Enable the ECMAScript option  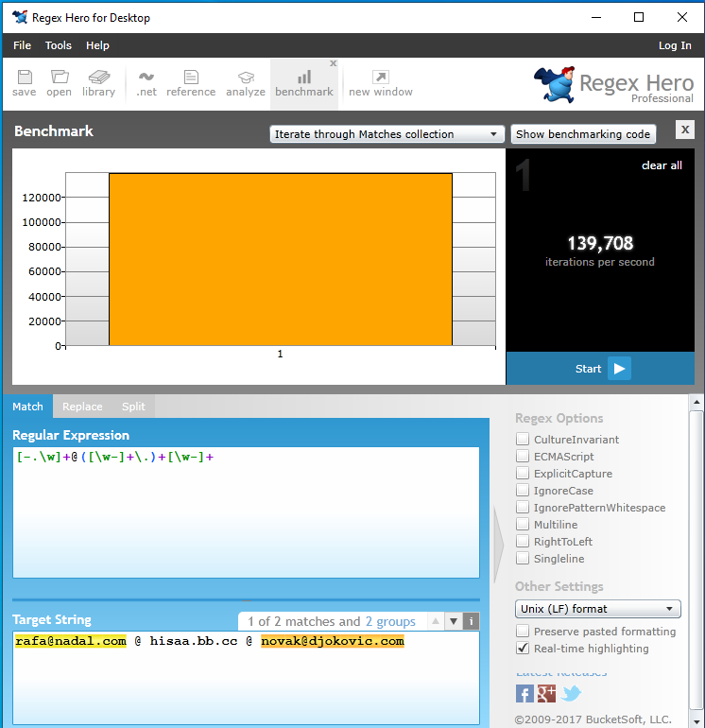point(523,456)
